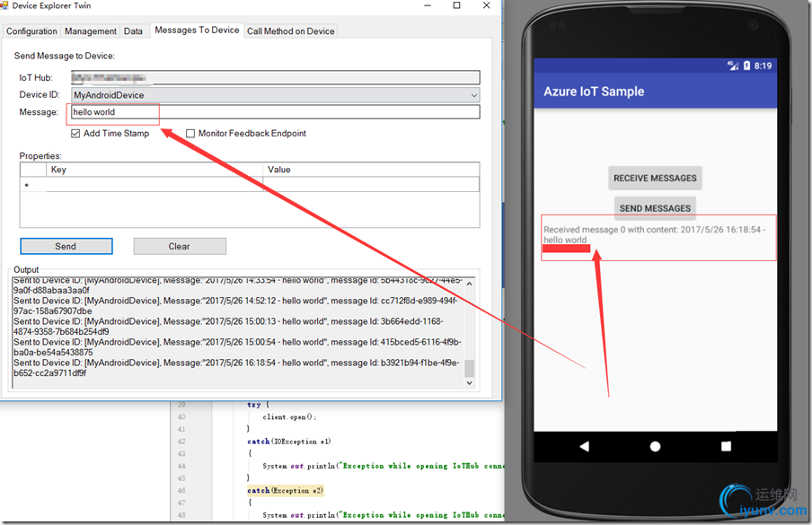Click 'catch(Exception e2)' code line

(x=286, y=490)
